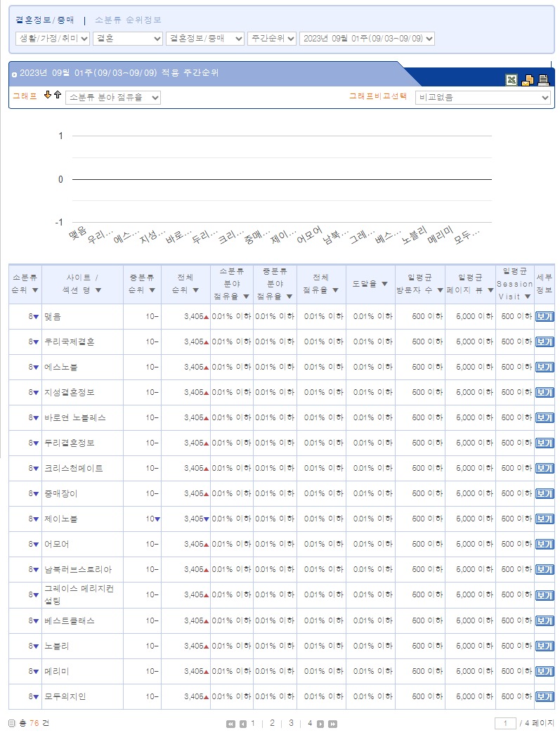
Task: Click the printer icon in header bar
Action: (x=543, y=80)
